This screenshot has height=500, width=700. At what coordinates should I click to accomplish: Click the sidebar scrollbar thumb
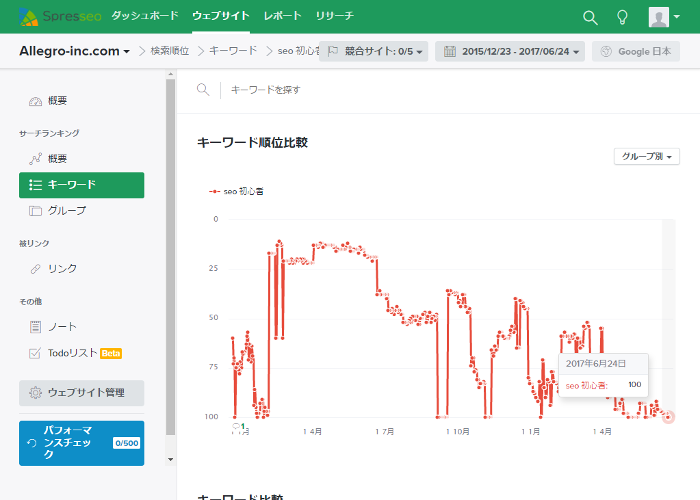click(x=171, y=257)
